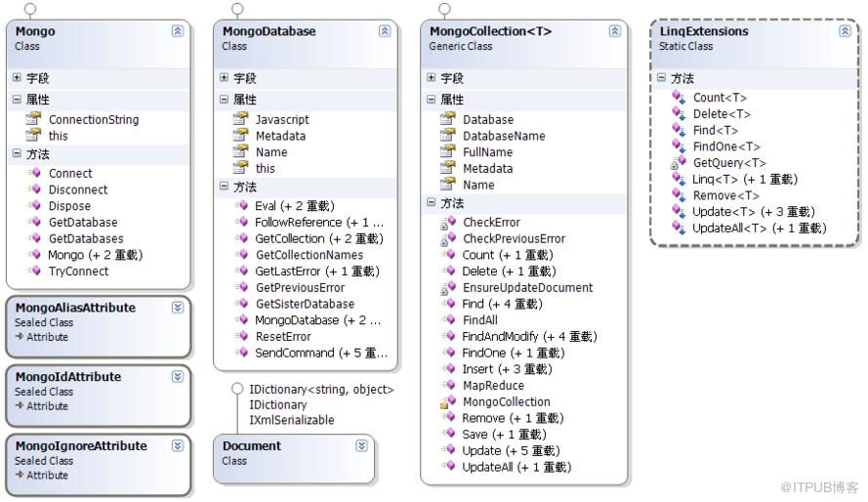The height and width of the screenshot is (502, 868).
Task: Click the GetQuery<T> extension method icon
Action: (x=679, y=163)
